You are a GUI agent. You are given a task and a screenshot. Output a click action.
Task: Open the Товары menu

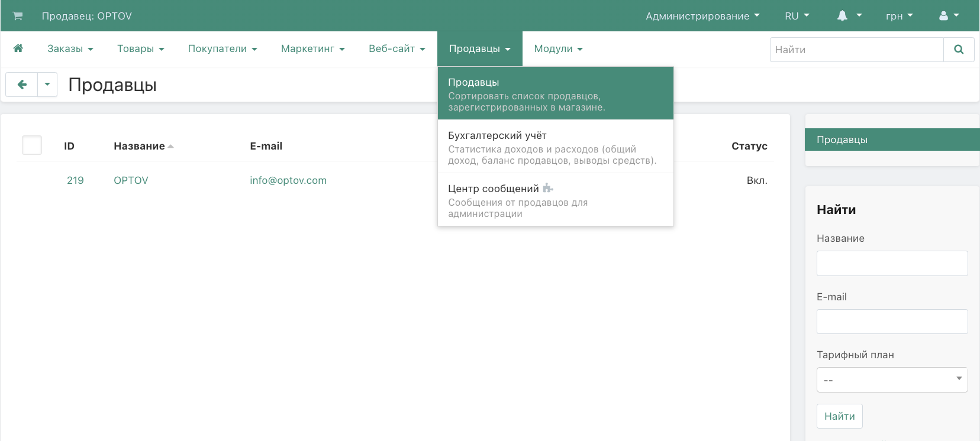(140, 48)
